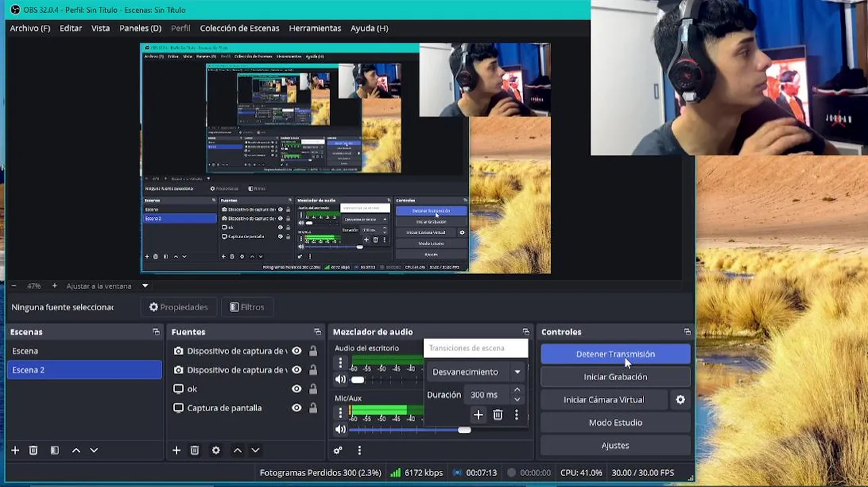Increase Duración value with up arrow
The height and width of the screenshot is (487, 868).
pos(517,390)
